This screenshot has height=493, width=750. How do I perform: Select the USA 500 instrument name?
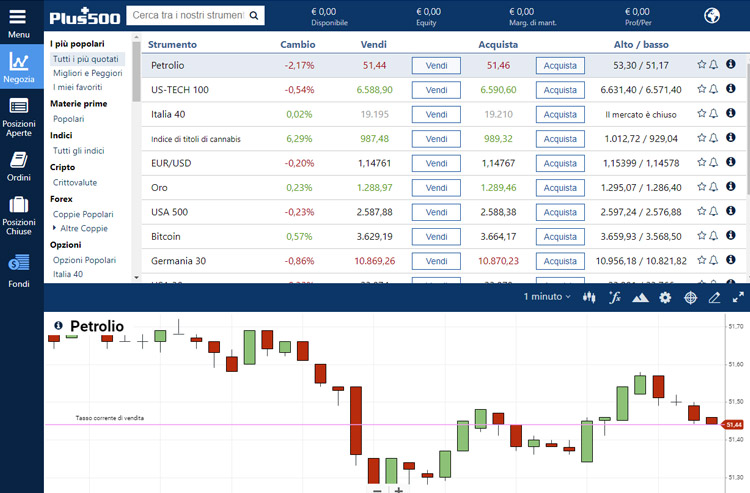(169, 212)
